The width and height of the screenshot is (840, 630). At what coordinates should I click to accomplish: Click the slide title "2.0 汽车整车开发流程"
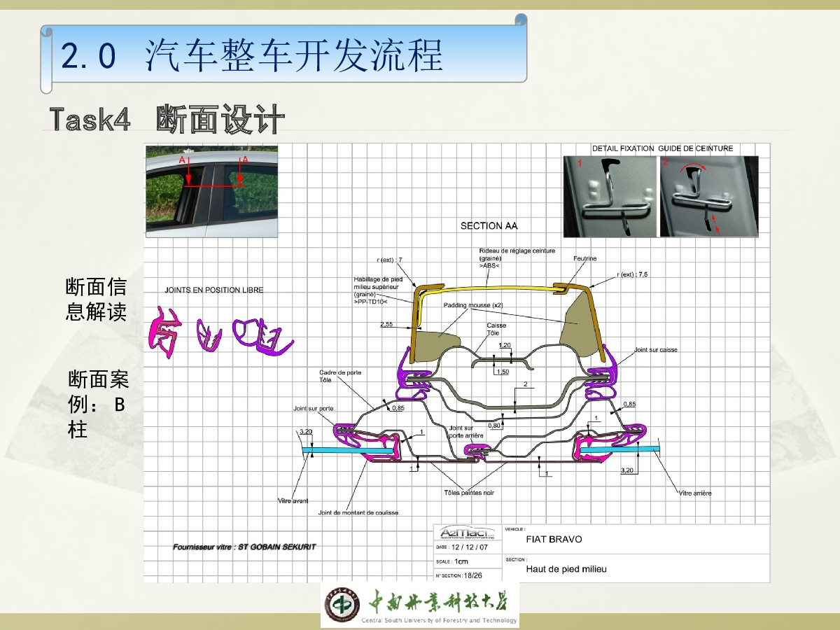point(252,57)
